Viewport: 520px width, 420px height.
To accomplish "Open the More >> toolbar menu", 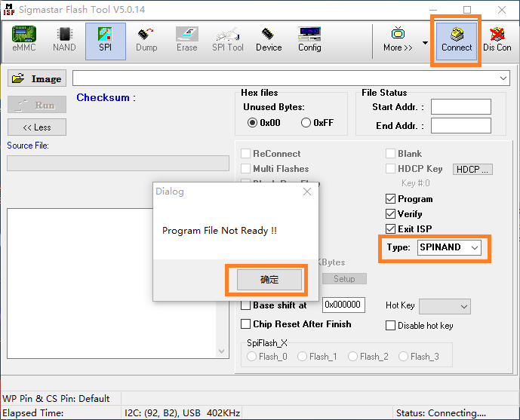I will click(398, 39).
